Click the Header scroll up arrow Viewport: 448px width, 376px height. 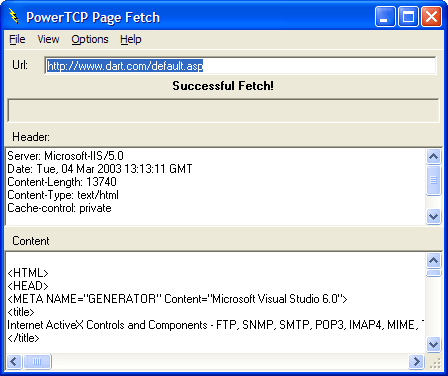pos(433,156)
